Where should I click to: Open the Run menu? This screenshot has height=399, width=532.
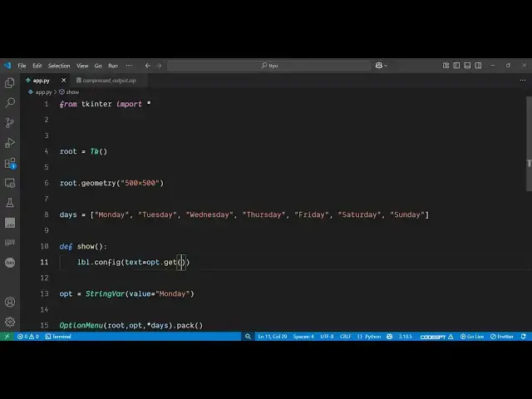pyautogui.click(x=113, y=66)
